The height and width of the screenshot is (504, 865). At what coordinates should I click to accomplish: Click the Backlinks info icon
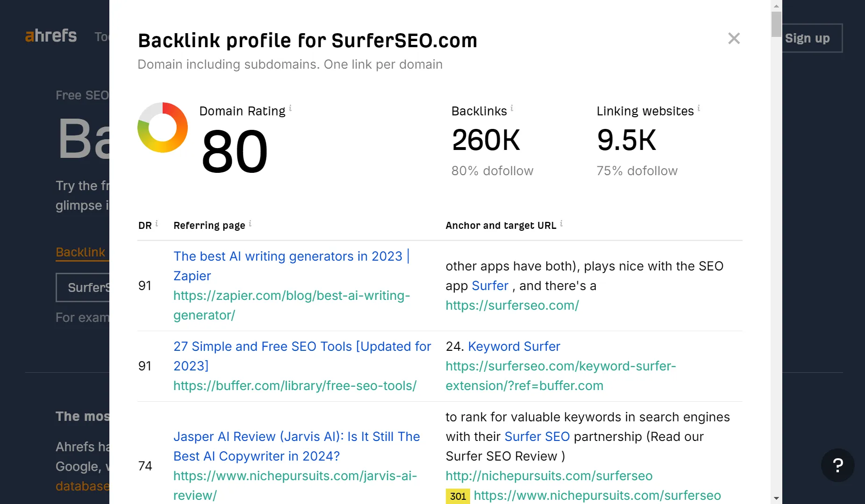512,108
